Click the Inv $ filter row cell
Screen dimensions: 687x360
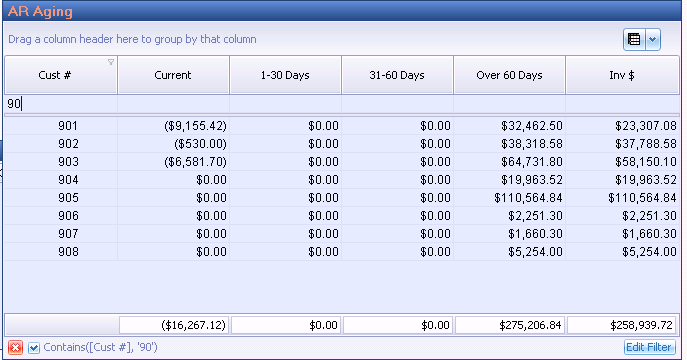coord(622,104)
